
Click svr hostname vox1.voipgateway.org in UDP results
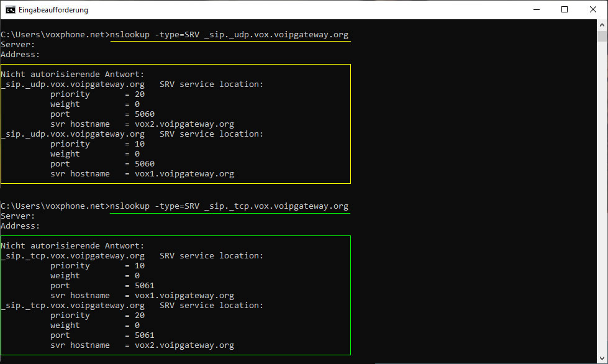click(x=142, y=174)
